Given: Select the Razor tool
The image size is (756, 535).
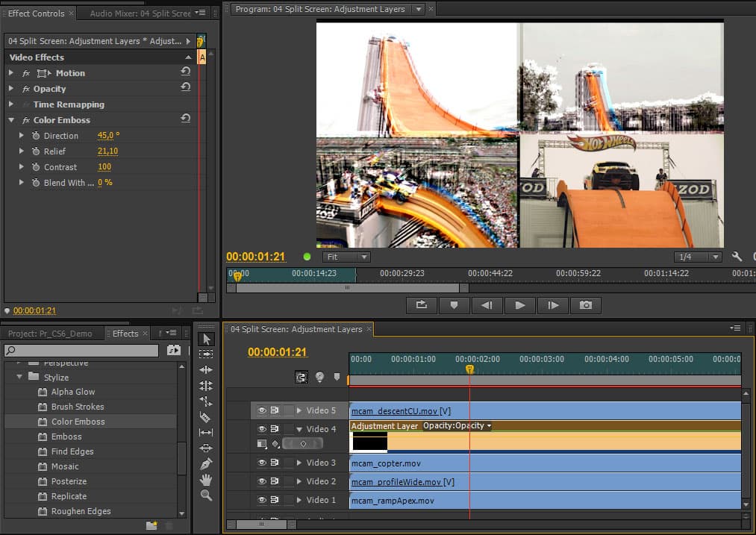Looking at the screenshot, I should [206, 417].
